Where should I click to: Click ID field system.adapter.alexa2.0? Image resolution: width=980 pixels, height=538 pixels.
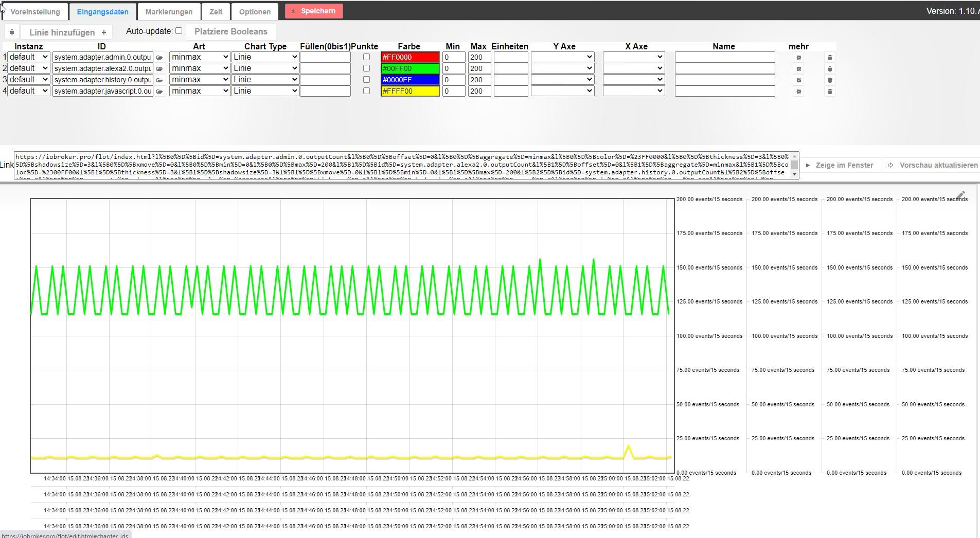(103, 68)
